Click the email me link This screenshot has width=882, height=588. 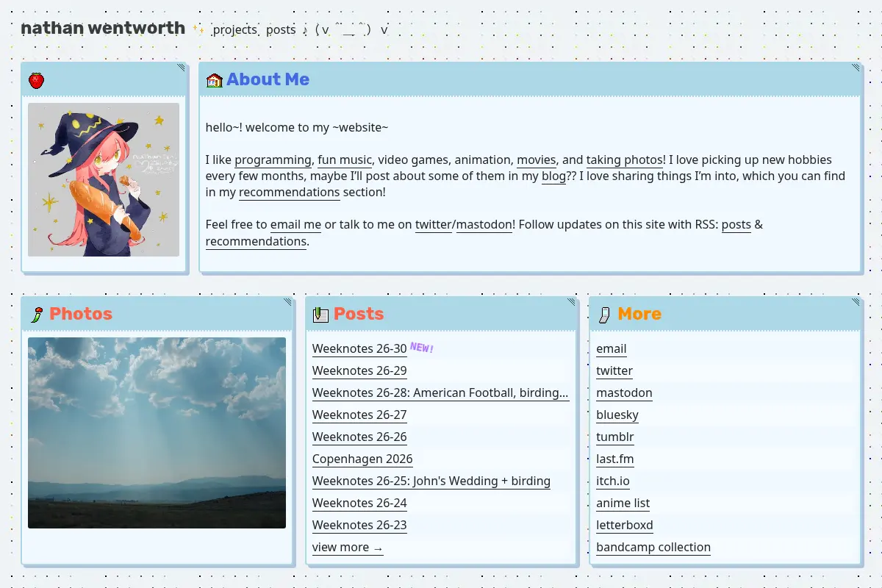tap(295, 225)
